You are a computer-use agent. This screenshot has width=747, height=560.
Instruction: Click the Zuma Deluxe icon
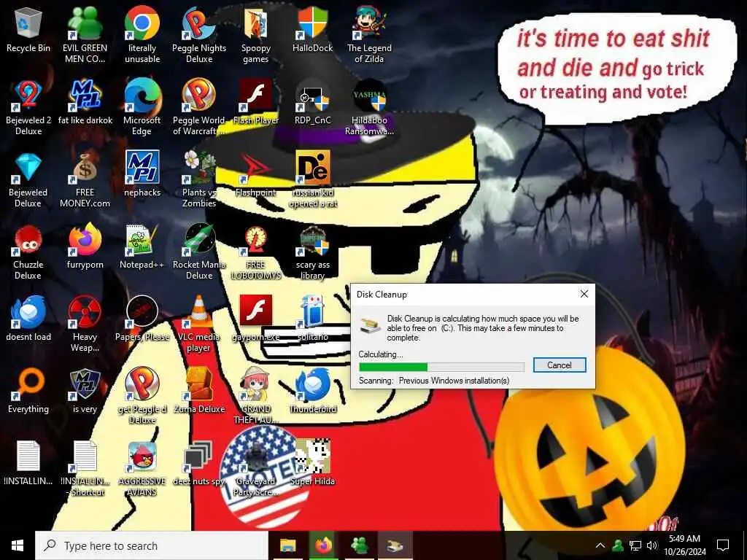coord(199,384)
